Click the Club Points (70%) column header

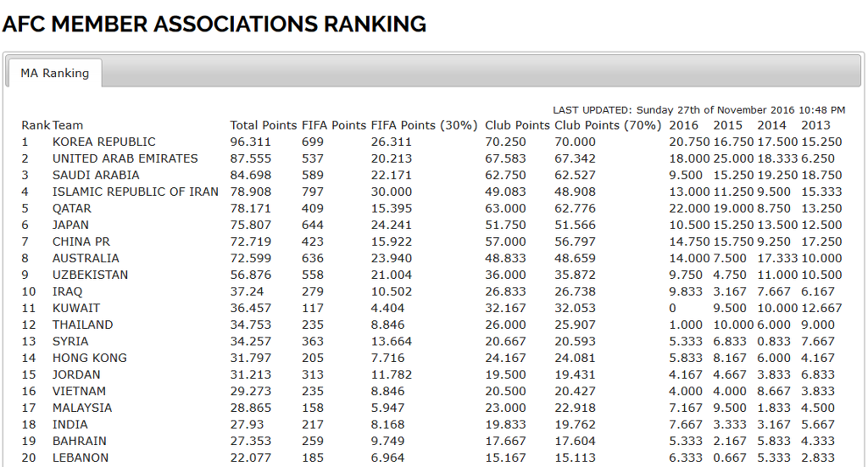point(608,125)
